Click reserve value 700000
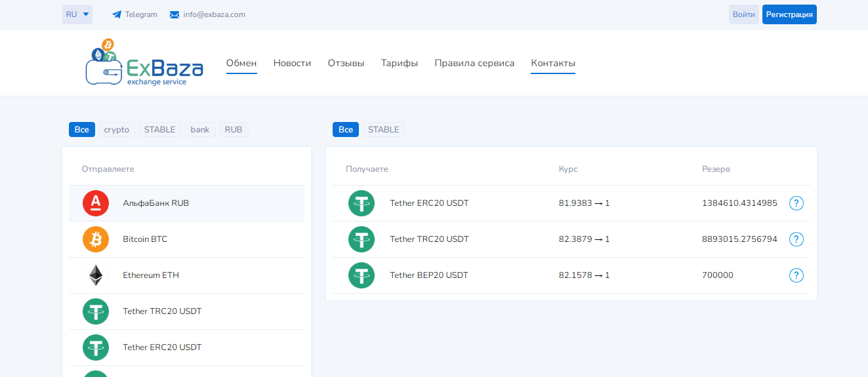This screenshot has width=868, height=377. pyautogui.click(x=718, y=275)
